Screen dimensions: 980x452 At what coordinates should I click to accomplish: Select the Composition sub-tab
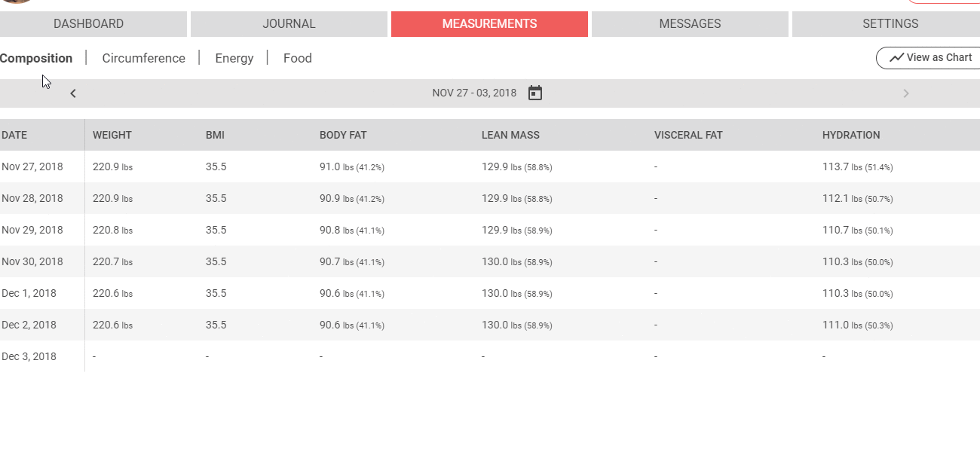point(36,58)
